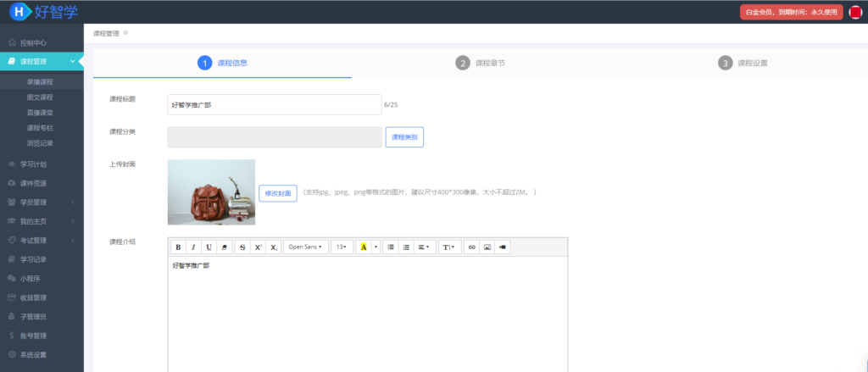The height and width of the screenshot is (372, 868).
Task: Expand 学员管理 submenu chevron
Action: click(x=73, y=203)
